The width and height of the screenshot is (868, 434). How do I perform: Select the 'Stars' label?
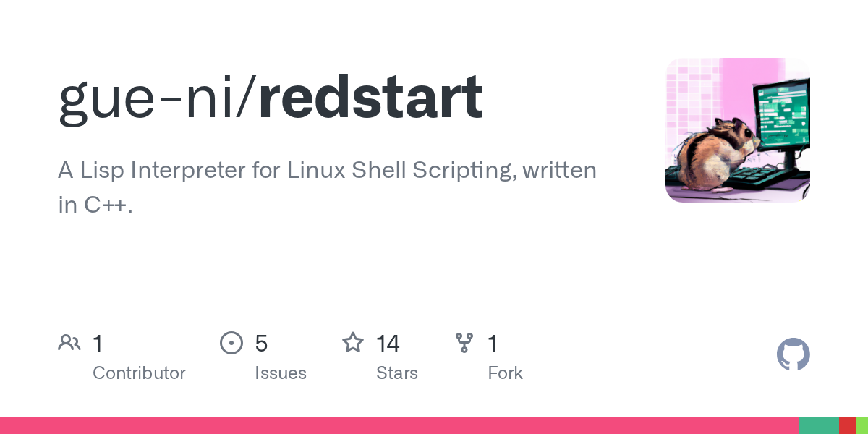click(396, 373)
